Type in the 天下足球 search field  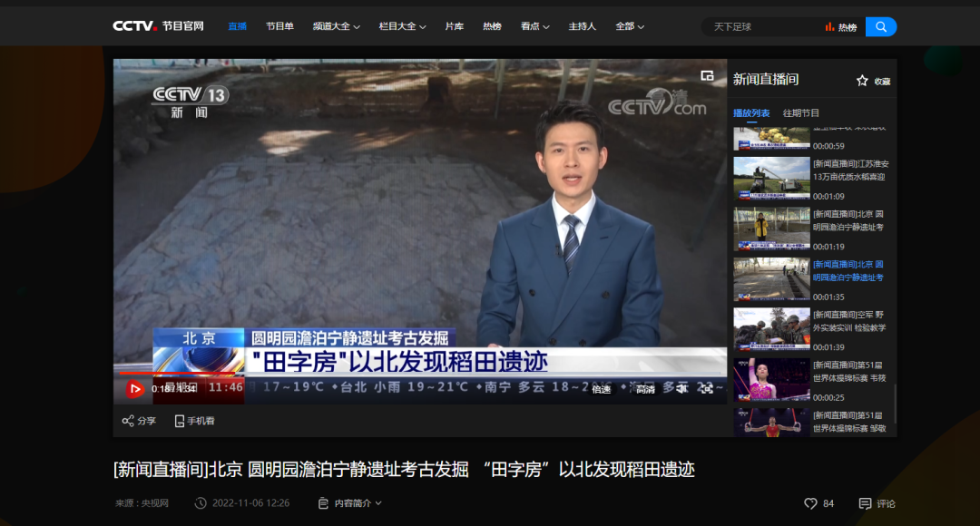tap(762, 26)
